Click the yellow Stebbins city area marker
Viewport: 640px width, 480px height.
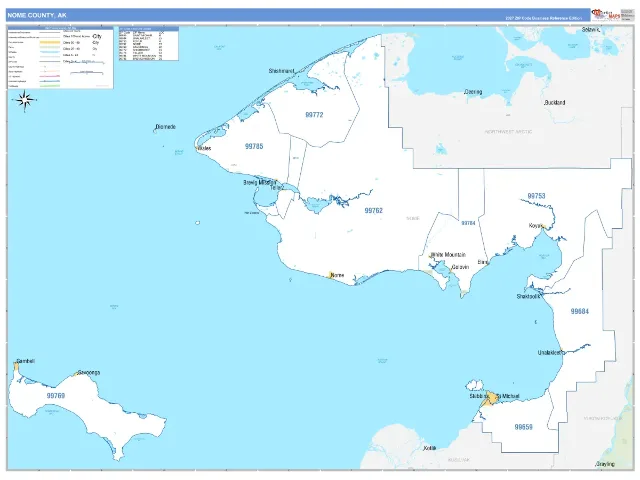click(490, 399)
